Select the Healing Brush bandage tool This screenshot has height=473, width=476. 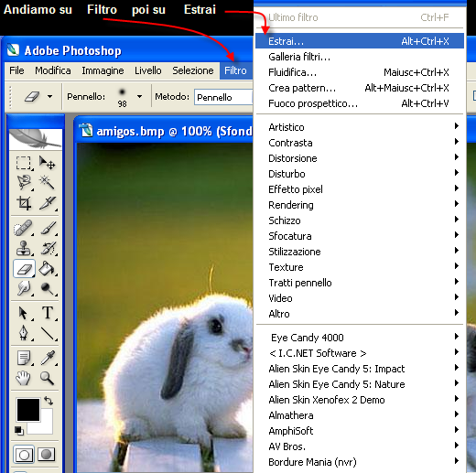click(24, 228)
